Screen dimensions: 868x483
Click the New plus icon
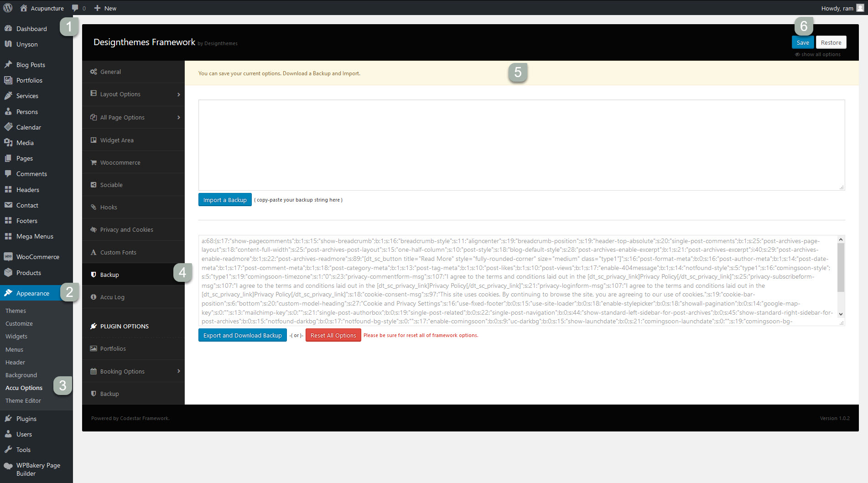coord(97,8)
